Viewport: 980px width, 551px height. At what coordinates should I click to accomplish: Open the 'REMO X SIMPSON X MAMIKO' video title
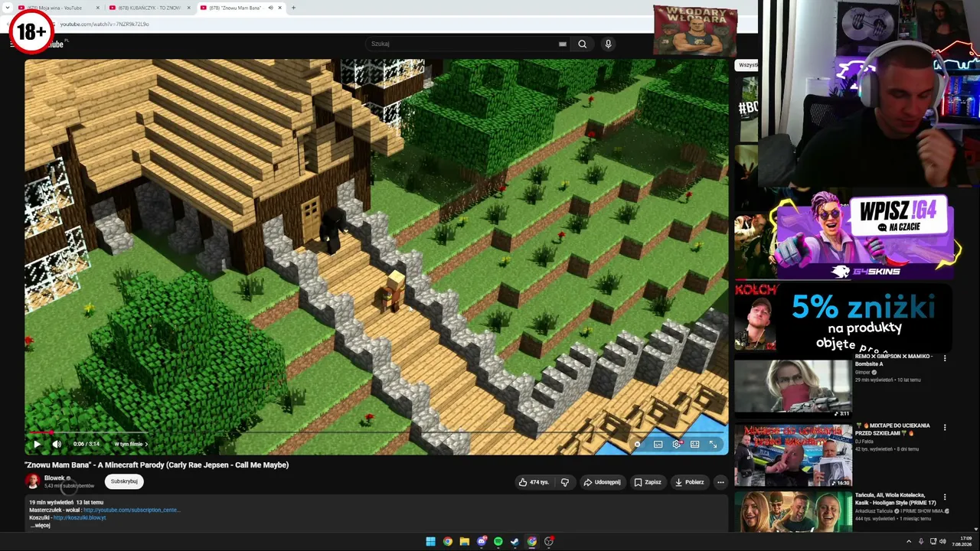click(x=893, y=360)
